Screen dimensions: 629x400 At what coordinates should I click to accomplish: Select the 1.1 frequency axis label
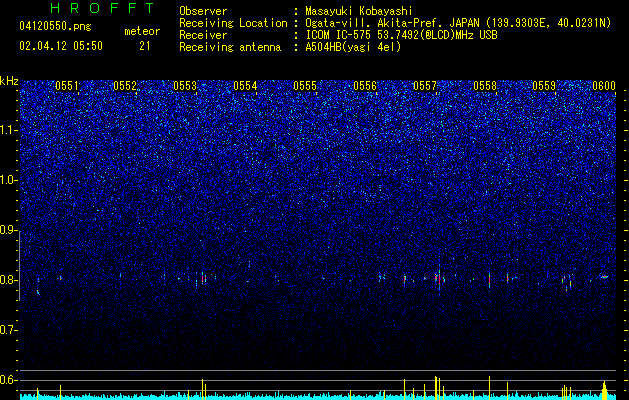point(9,130)
